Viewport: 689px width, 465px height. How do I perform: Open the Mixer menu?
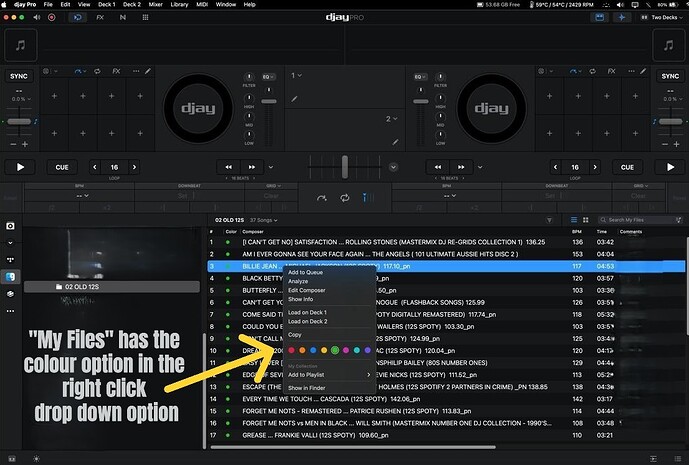[x=156, y=4]
